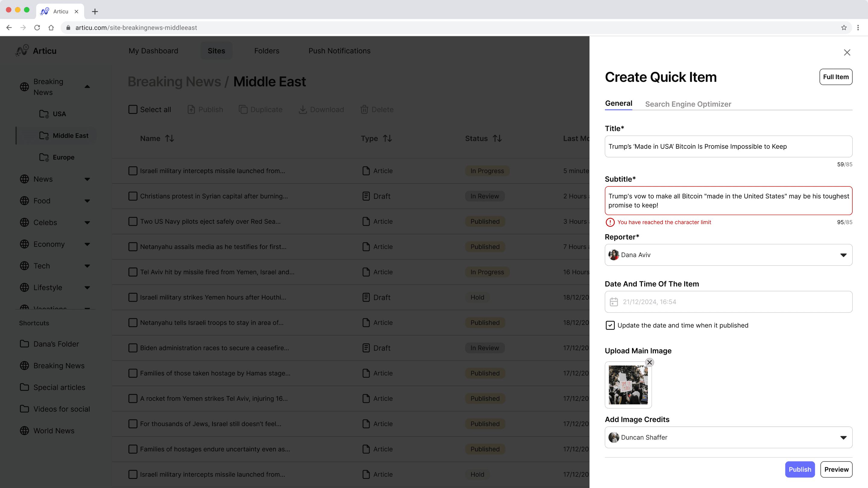
Task: Open the Europe folder
Action: click(57, 157)
